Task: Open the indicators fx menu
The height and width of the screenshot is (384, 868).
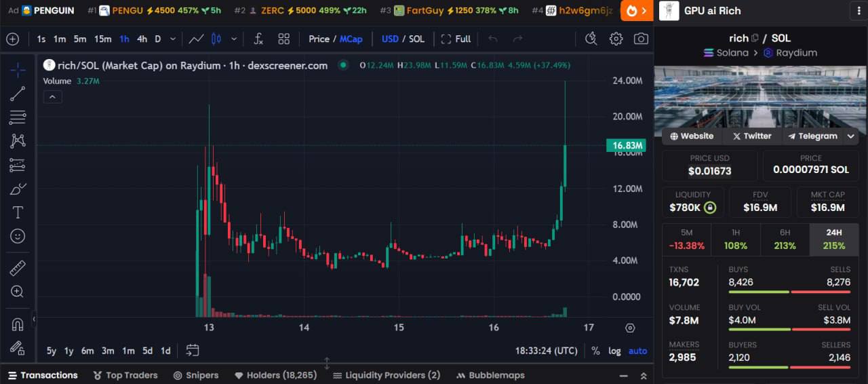Action: tap(258, 39)
